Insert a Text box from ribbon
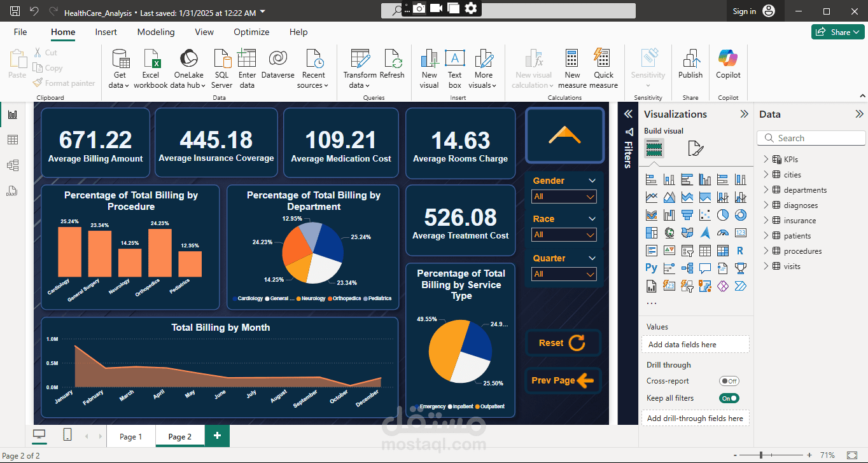The image size is (868, 463). point(454,59)
